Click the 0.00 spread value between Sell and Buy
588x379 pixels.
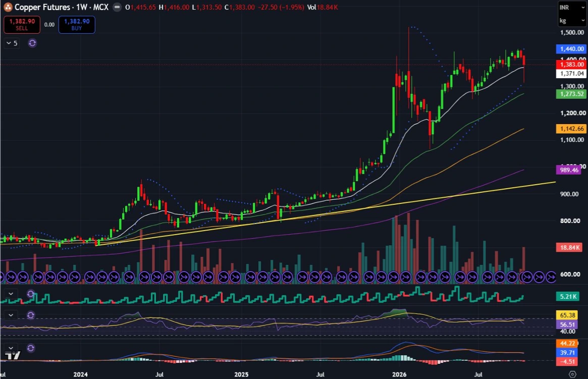point(49,25)
